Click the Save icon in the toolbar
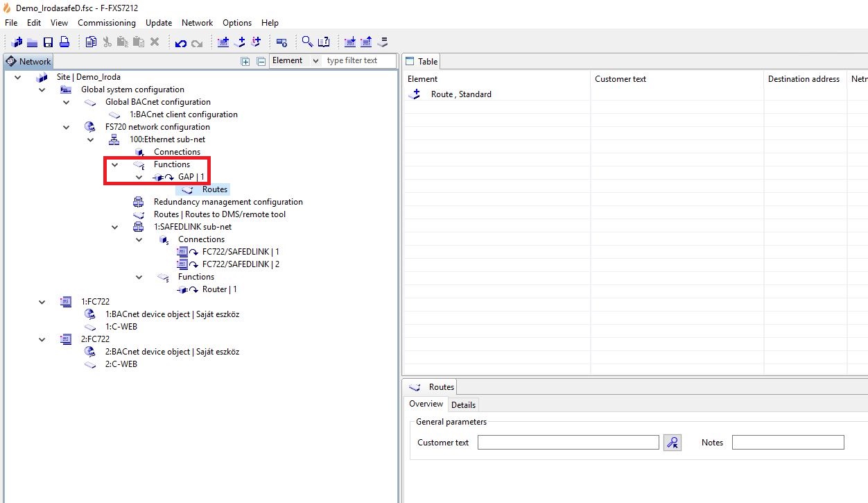The height and width of the screenshot is (503, 868). pos(48,42)
